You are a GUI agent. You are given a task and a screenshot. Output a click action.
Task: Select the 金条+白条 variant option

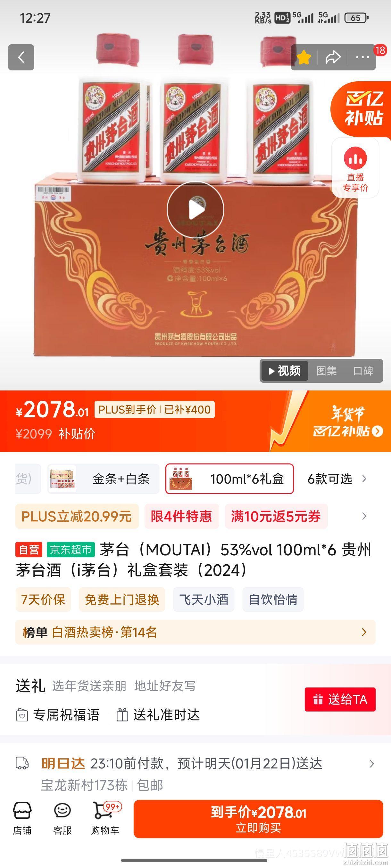coord(103,479)
